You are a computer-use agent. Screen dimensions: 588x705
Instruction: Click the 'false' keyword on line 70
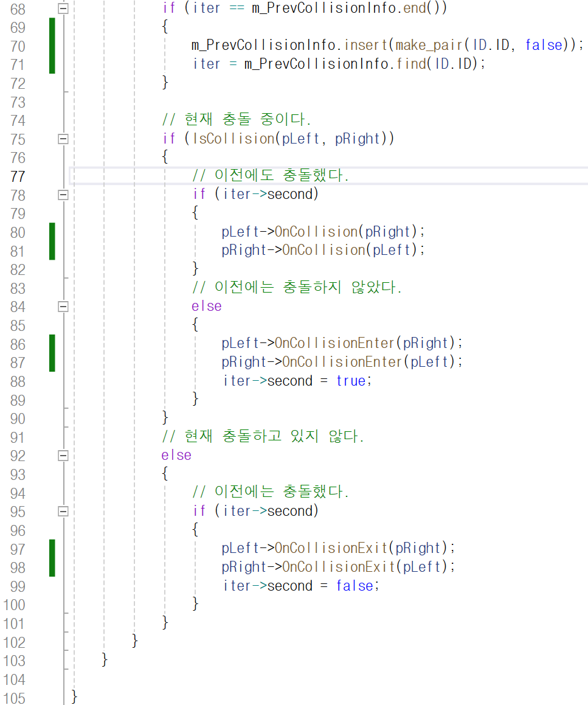[544, 45]
